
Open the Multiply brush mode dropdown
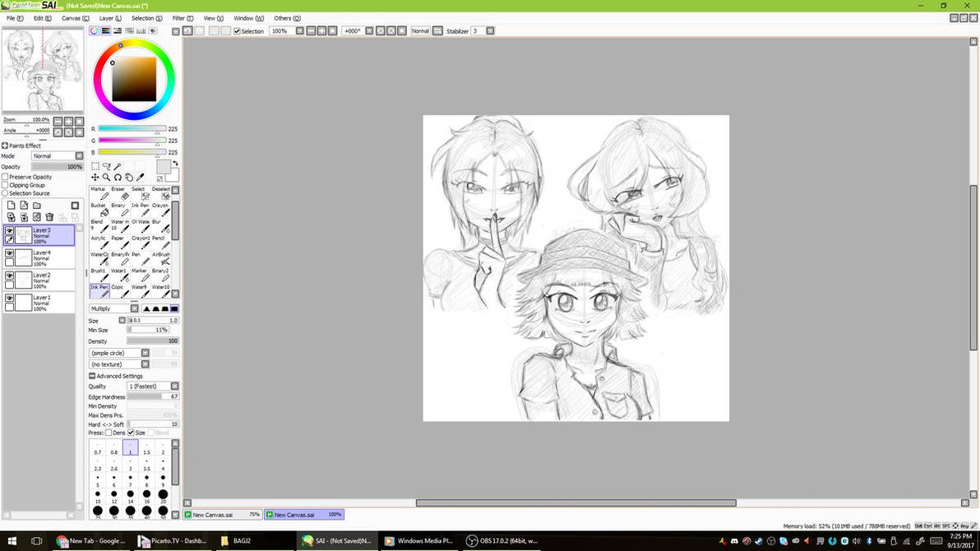point(134,309)
